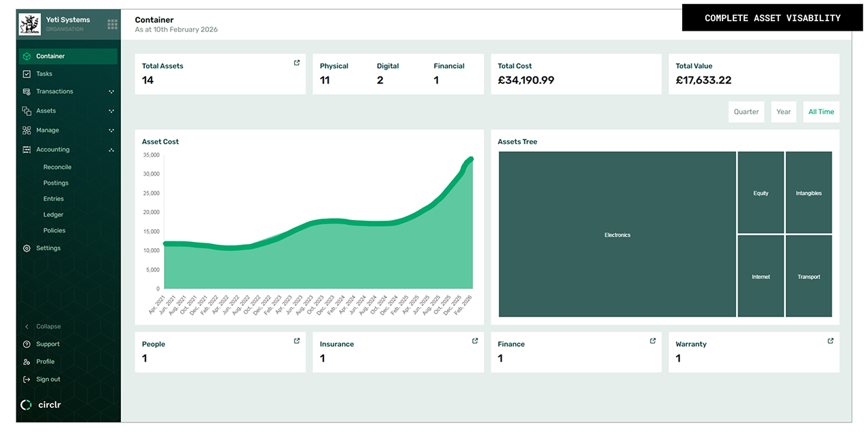Expand the Transactions submenu chevron
The width and height of the screenshot is (868, 432).
pos(111,91)
